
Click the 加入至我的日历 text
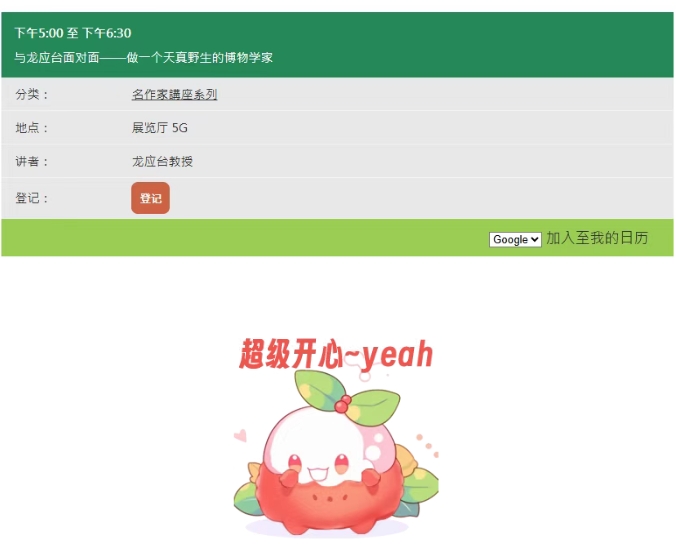tap(597, 238)
